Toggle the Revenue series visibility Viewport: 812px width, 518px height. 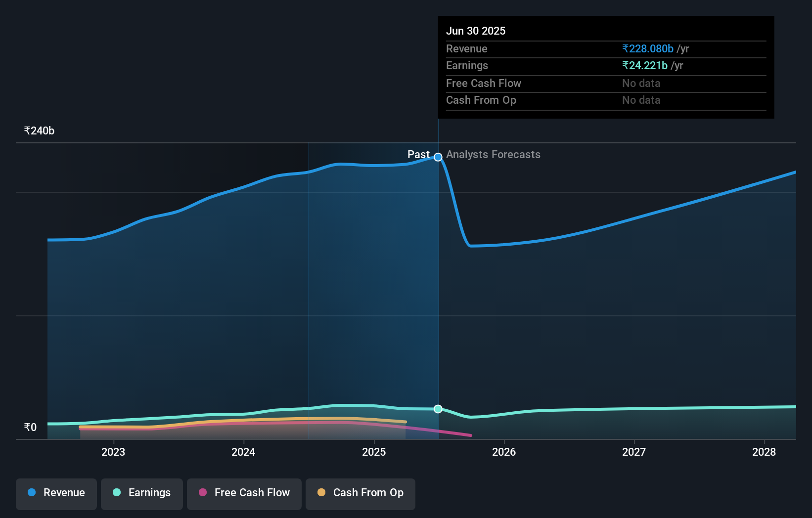pos(56,494)
